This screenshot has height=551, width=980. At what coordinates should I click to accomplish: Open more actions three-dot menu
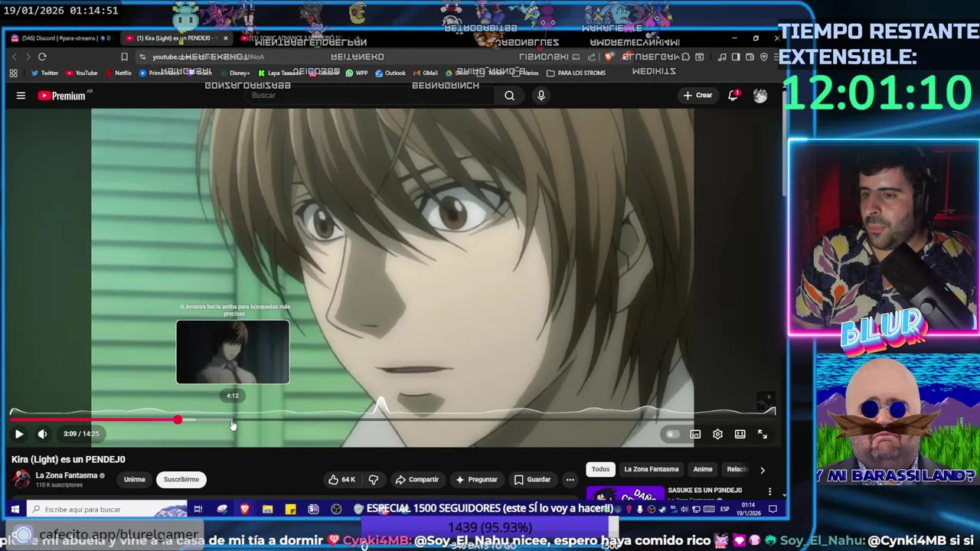[x=570, y=480]
